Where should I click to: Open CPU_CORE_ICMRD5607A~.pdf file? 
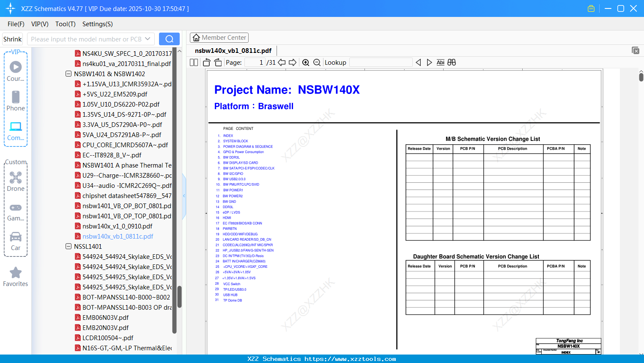click(125, 145)
